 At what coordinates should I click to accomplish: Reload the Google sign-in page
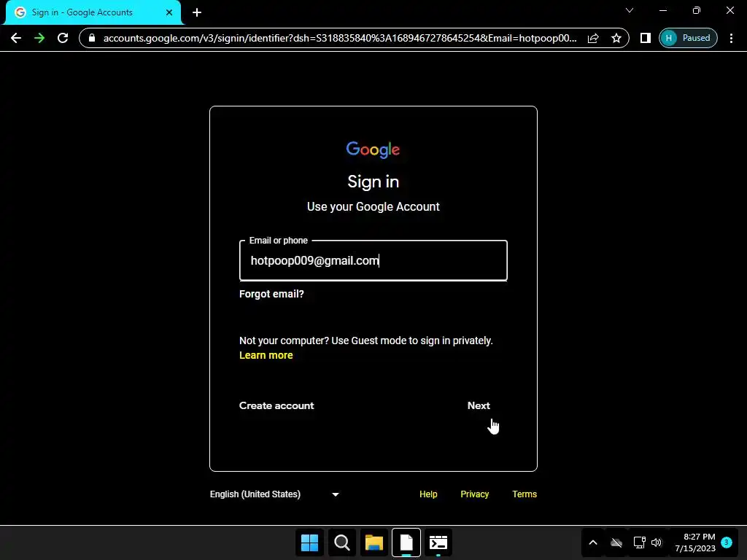[63, 38]
